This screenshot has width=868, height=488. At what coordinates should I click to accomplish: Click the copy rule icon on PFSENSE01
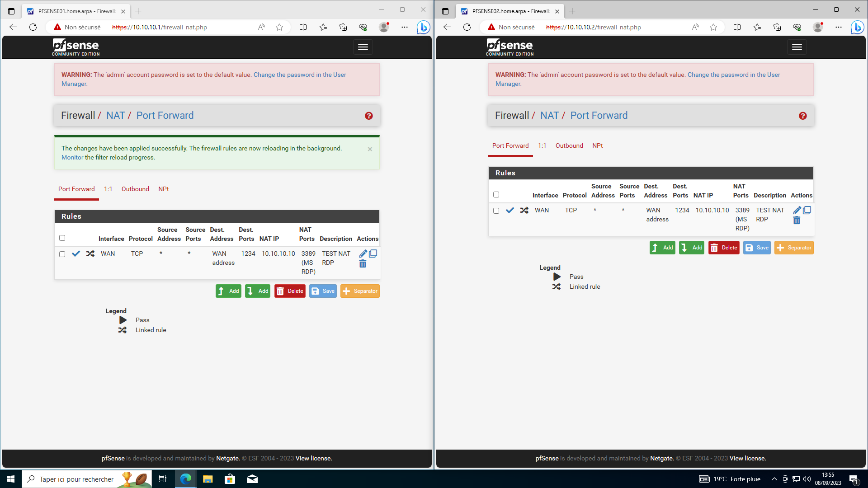point(373,253)
